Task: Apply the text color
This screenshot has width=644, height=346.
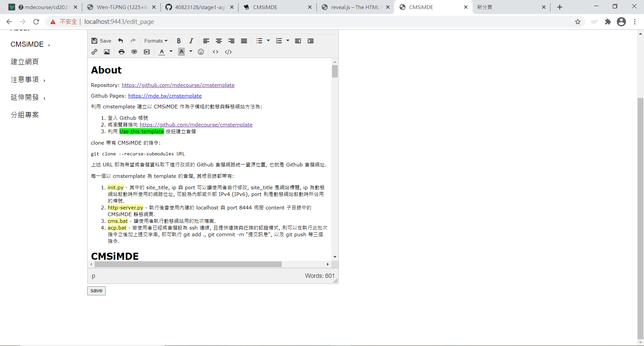Action: tap(162, 52)
